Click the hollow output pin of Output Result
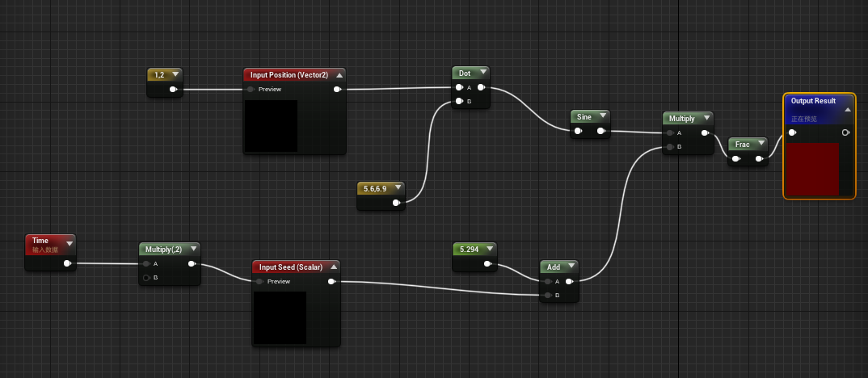 pos(845,132)
